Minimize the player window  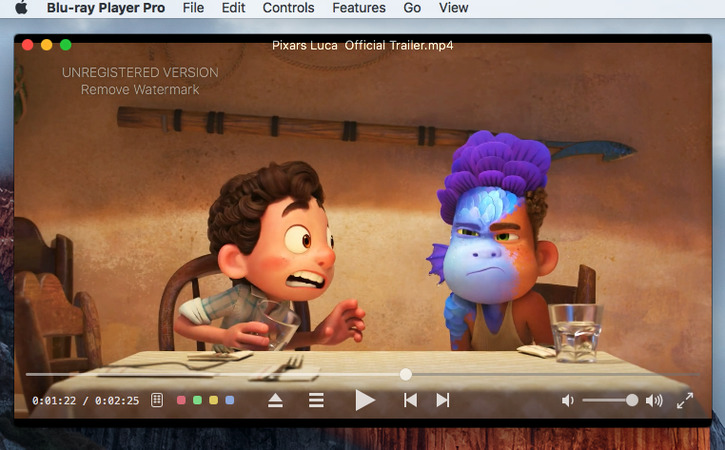(47, 45)
